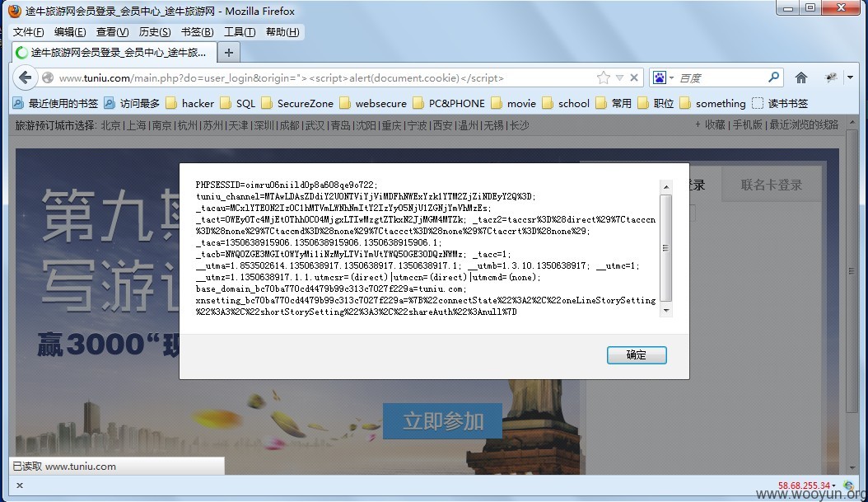Click 确定 button in alert dialog
Image resolution: width=868 pixels, height=502 pixels.
point(637,355)
